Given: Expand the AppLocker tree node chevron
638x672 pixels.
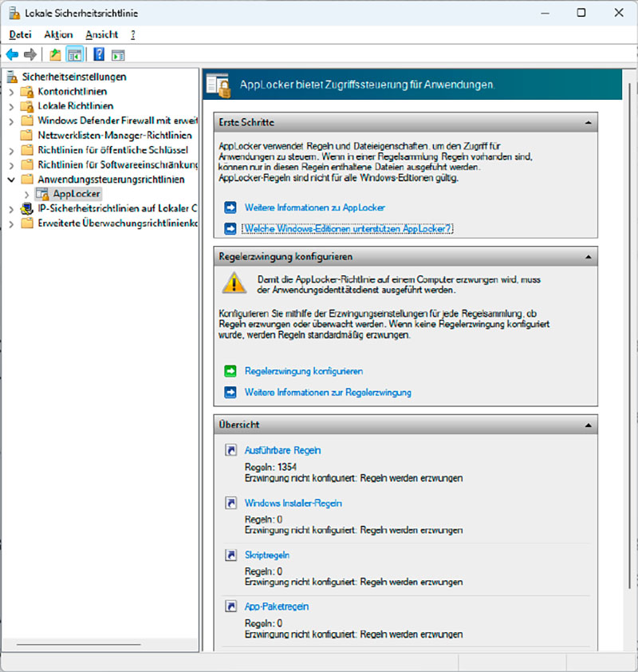Looking at the screenshot, I should pos(27,194).
